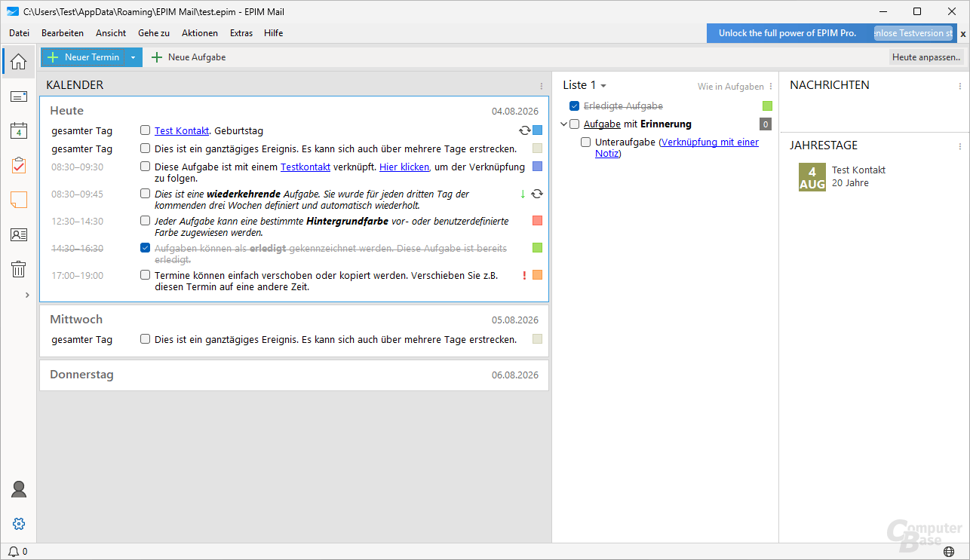Screen dimensions: 970x560
Task: Open the Notes module in sidebar
Action: 18,200
